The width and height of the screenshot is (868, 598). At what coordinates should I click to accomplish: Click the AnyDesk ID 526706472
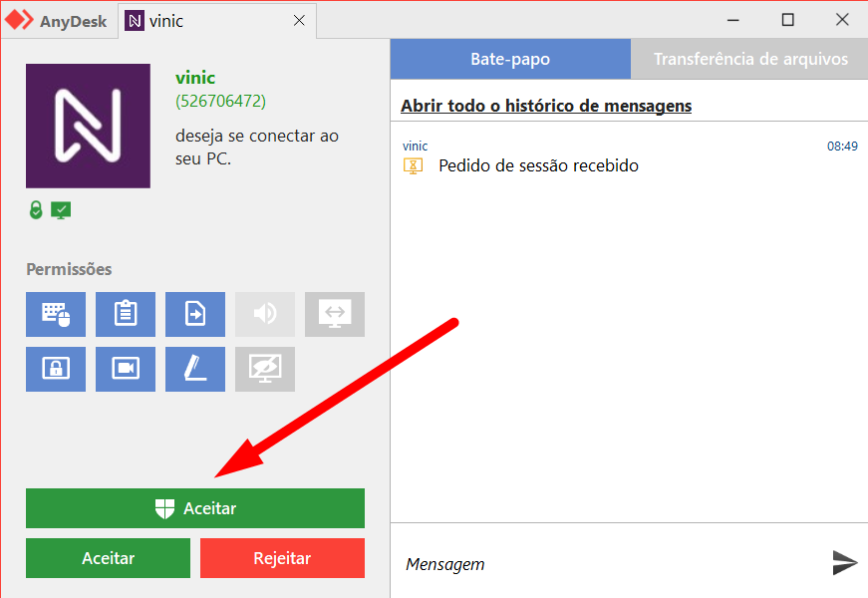coord(221,102)
